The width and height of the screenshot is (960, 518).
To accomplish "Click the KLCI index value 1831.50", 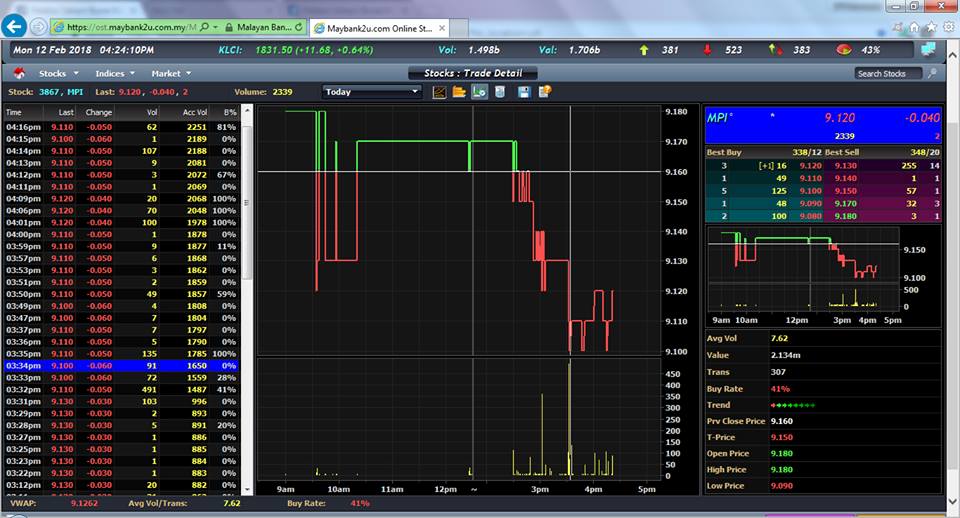I will (274, 50).
